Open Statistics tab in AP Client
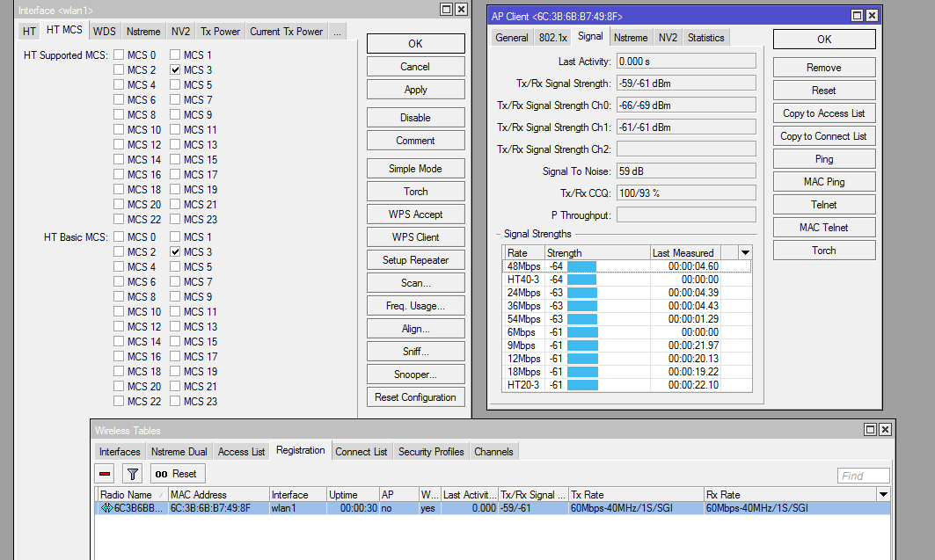This screenshot has height=560, width=935. click(x=706, y=38)
